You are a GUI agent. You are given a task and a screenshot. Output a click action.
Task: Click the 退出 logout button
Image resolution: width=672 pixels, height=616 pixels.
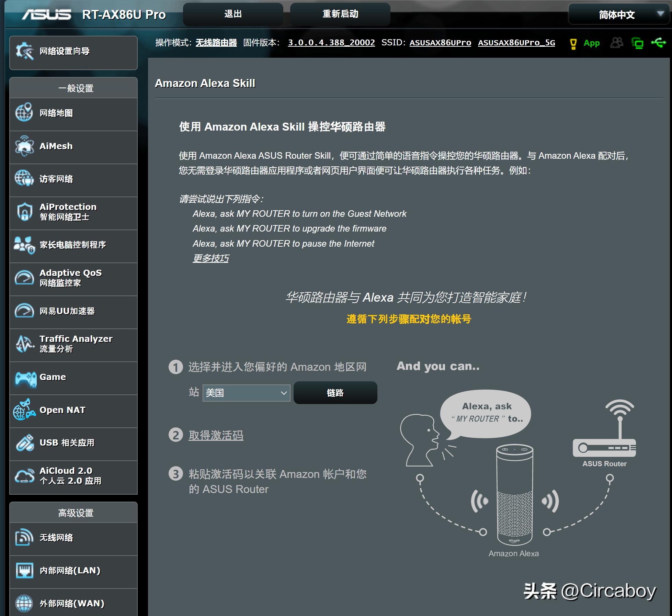coord(233,14)
